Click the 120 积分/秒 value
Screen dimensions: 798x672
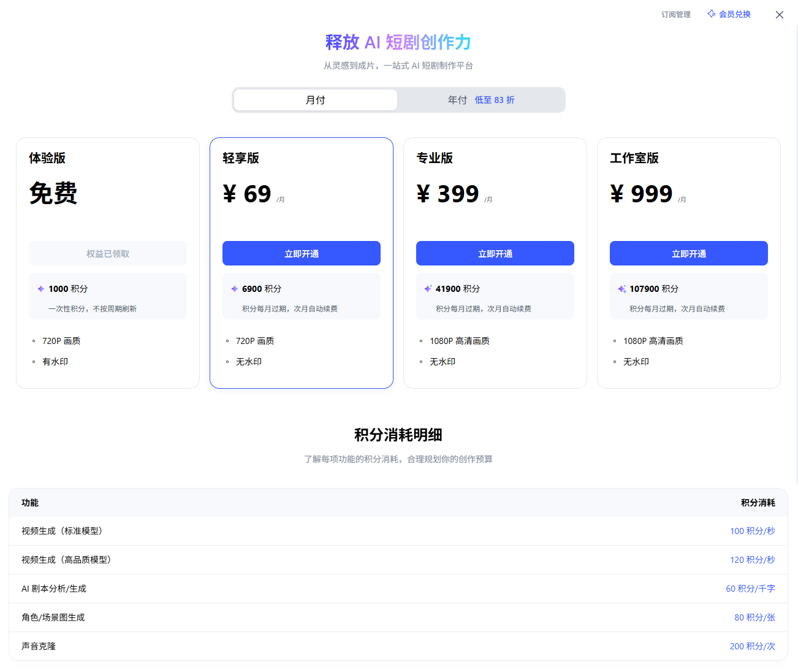(753, 560)
